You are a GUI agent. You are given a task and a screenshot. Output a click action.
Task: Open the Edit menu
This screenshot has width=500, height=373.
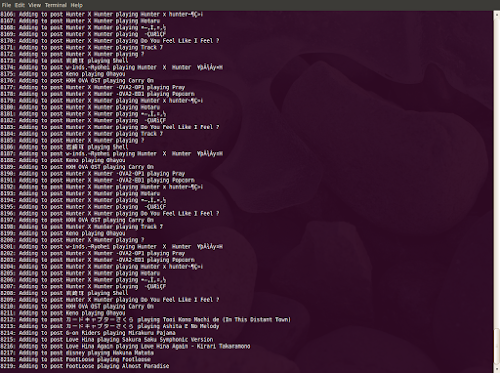(20, 5)
